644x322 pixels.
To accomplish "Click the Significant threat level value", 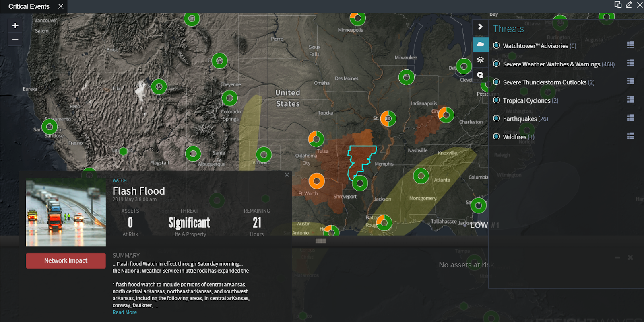I will coord(189,222).
